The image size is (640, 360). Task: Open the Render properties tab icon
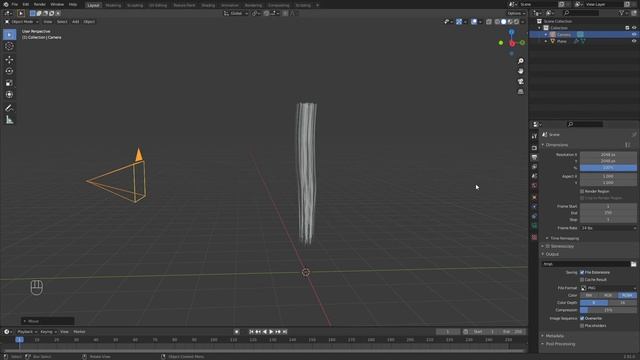pyautogui.click(x=534, y=148)
